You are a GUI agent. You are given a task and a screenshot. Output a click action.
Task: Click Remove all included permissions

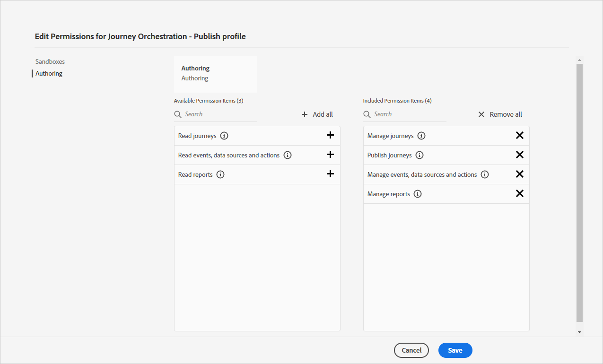point(500,114)
